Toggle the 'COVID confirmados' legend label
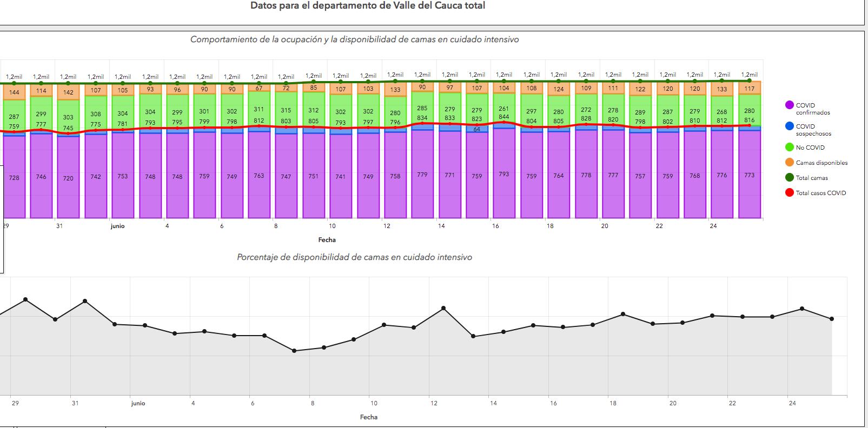This screenshot has height=428, width=868. (x=812, y=109)
